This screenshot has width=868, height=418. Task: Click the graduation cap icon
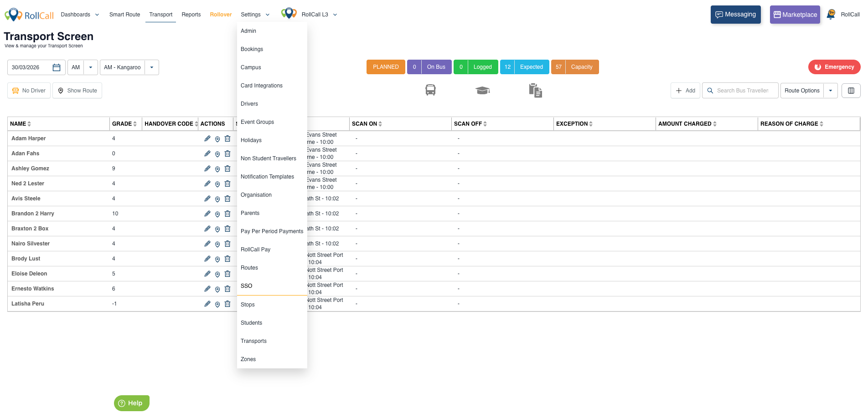[x=482, y=90]
